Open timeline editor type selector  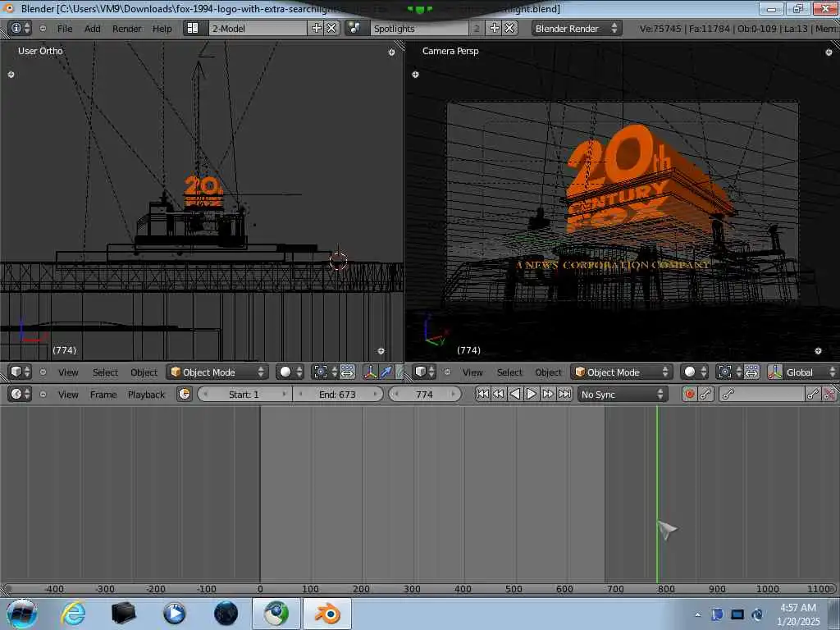coord(21,395)
